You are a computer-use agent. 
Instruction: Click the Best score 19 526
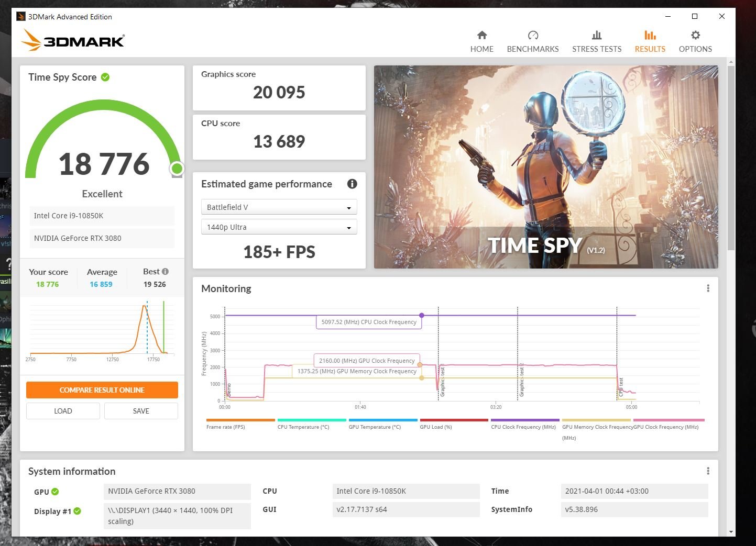[155, 284]
